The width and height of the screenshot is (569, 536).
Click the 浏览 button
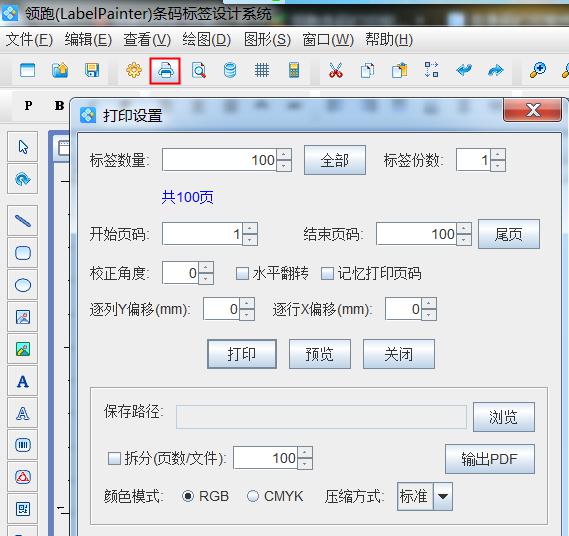coord(504,417)
